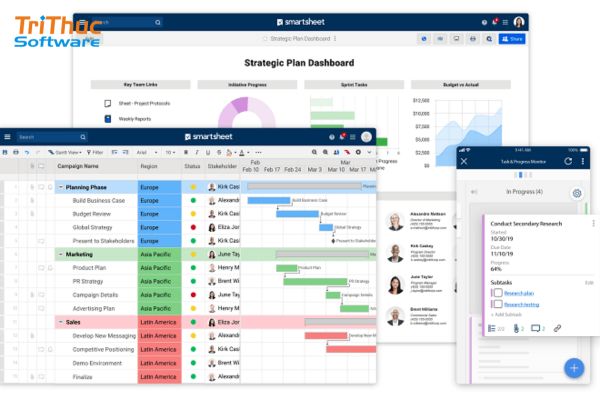Close the mobile Task & Progress Monitor view

(x=464, y=161)
